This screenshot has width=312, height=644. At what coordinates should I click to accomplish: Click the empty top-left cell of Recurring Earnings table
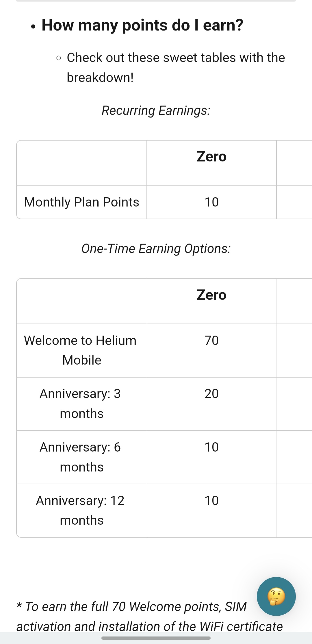[82, 163]
